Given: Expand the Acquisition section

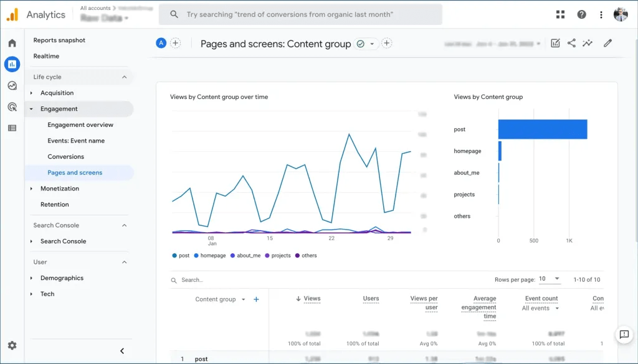Looking at the screenshot, I should point(57,93).
